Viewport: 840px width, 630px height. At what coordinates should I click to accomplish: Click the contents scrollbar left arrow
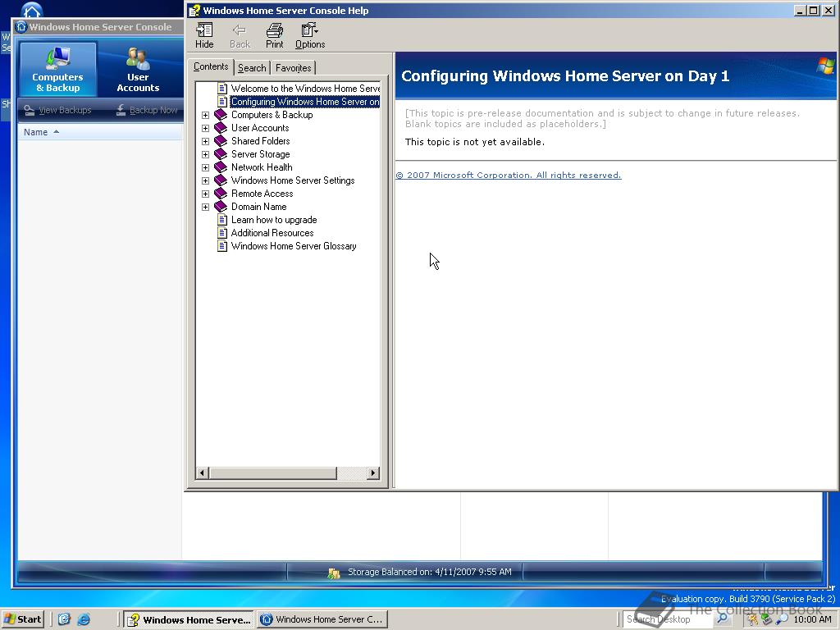coord(202,473)
